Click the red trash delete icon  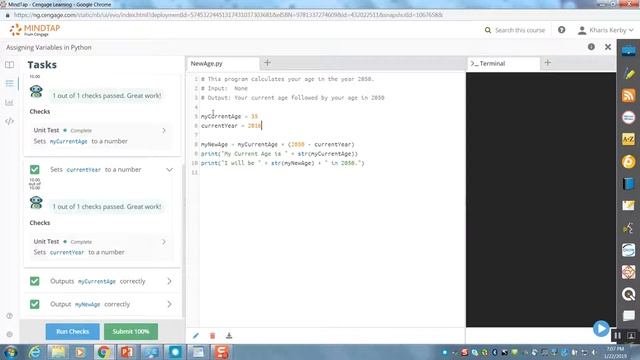pos(212,336)
